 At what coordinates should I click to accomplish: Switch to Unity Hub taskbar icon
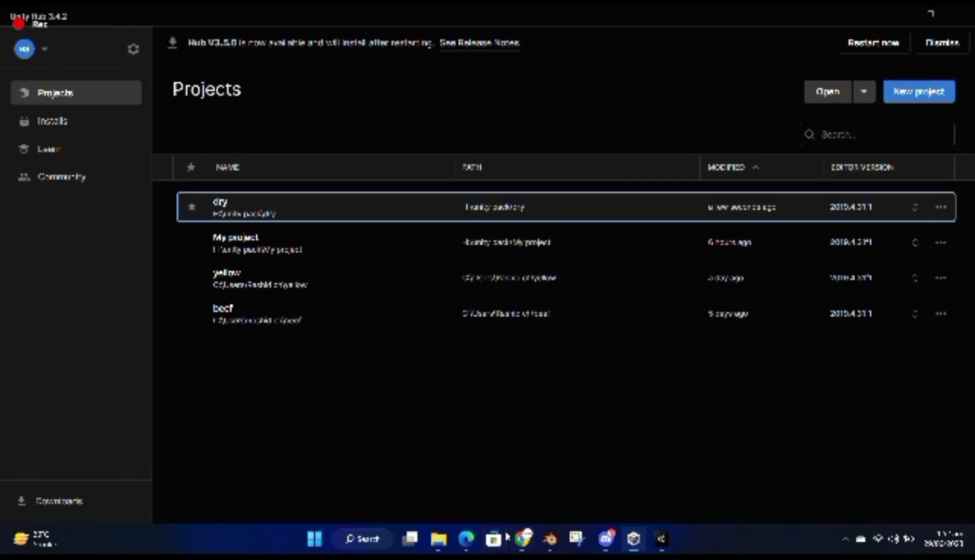click(633, 539)
